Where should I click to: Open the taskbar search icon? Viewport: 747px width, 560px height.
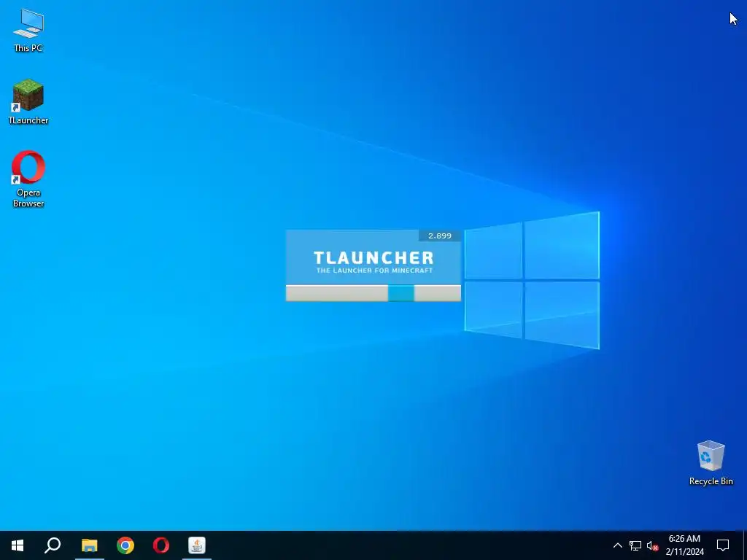pyautogui.click(x=53, y=545)
